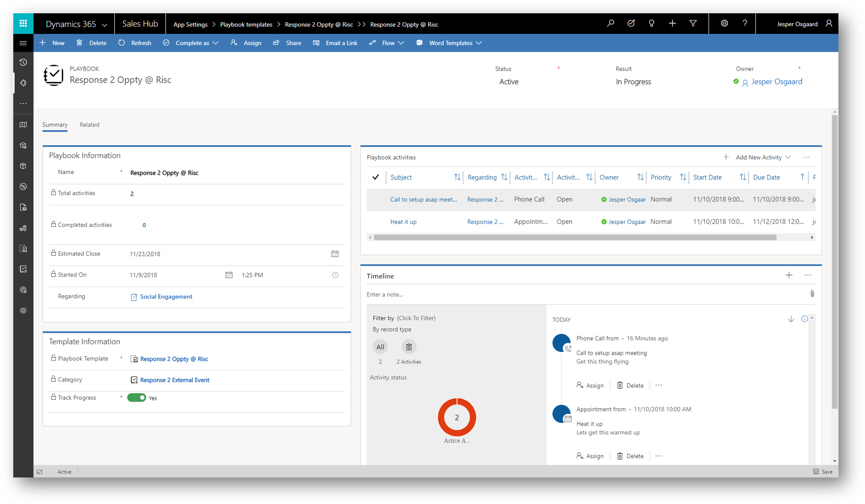The height and width of the screenshot is (504, 865).
Task: Open the Word Templates dropdown
Action: pyautogui.click(x=479, y=43)
